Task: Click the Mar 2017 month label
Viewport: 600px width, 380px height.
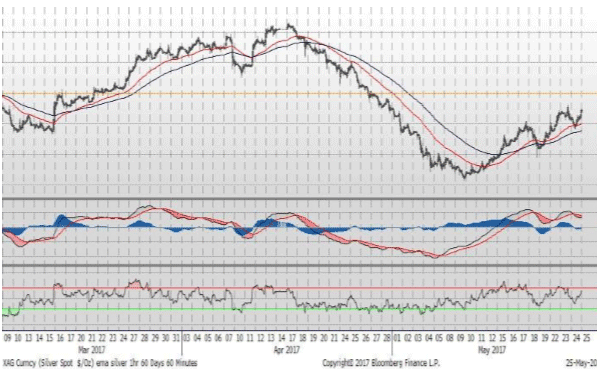Action: [91, 350]
